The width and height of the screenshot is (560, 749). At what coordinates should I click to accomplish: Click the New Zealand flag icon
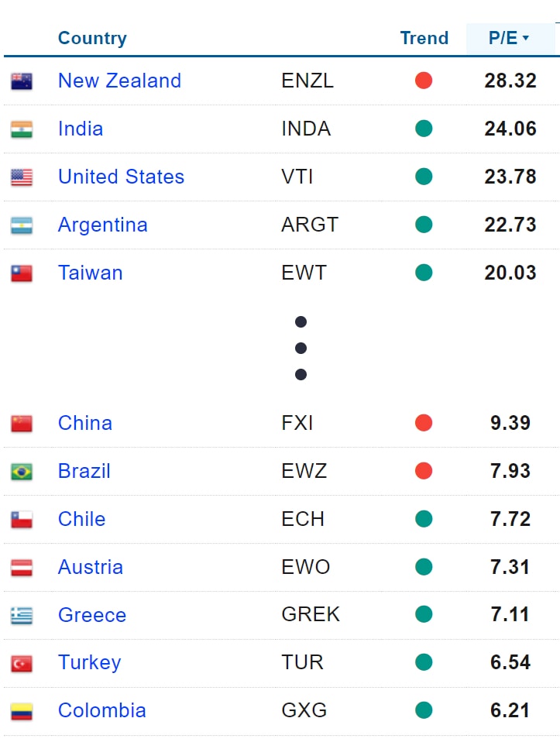tap(22, 81)
